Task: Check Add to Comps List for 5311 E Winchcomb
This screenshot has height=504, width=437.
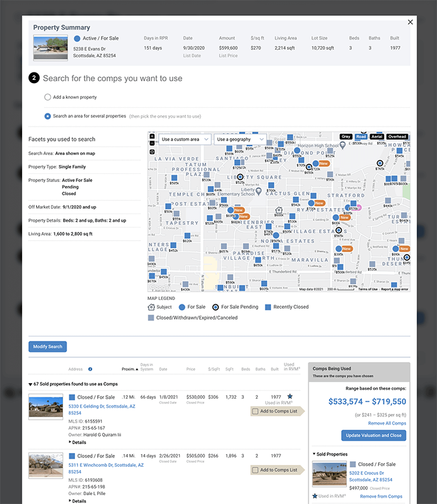Action: click(x=255, y=470)
